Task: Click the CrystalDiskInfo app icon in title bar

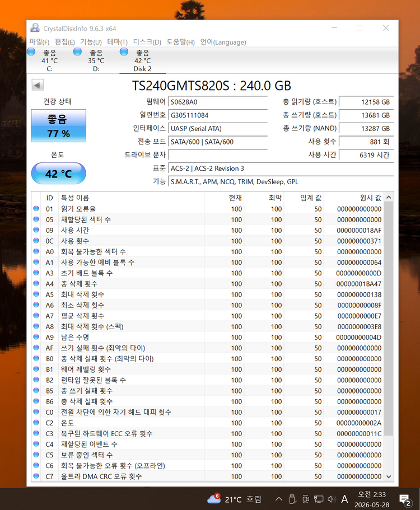Action: [35, 28]
